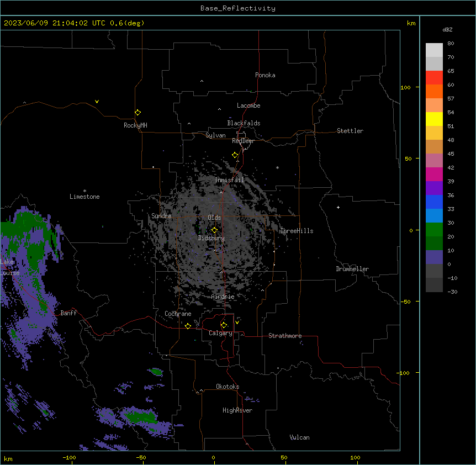Select the RedDeer label
476x465 pixels.
pyautogui.click(x=243, y=141)
